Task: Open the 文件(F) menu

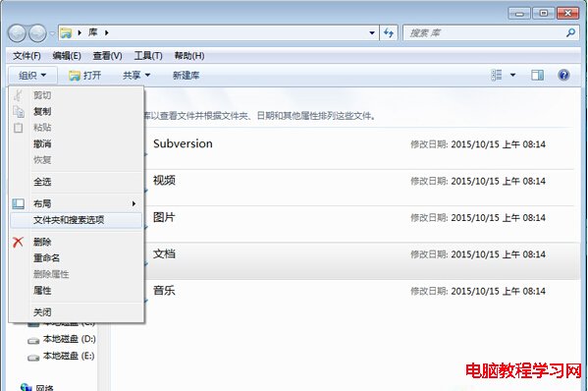Action: pos(27,56)
